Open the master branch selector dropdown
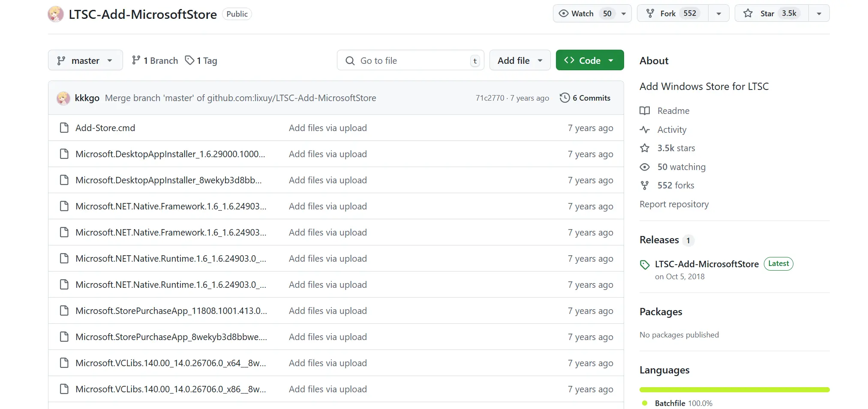 (x=85, y=60)
